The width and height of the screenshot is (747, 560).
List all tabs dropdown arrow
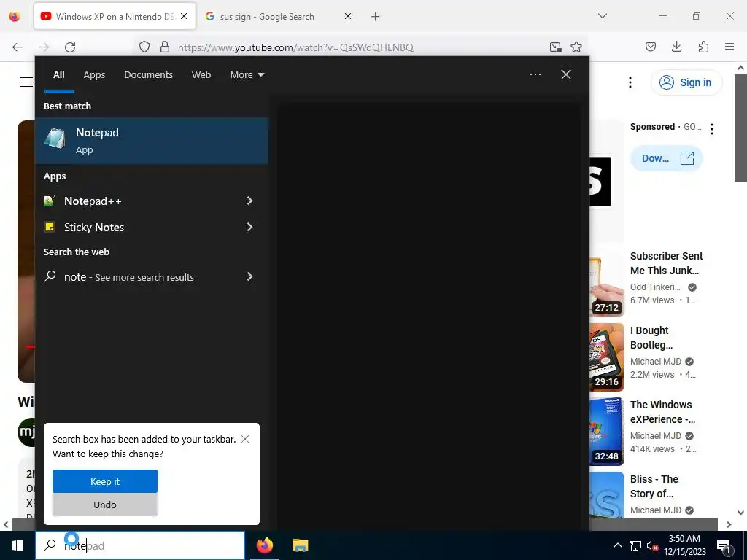(602, 16)
